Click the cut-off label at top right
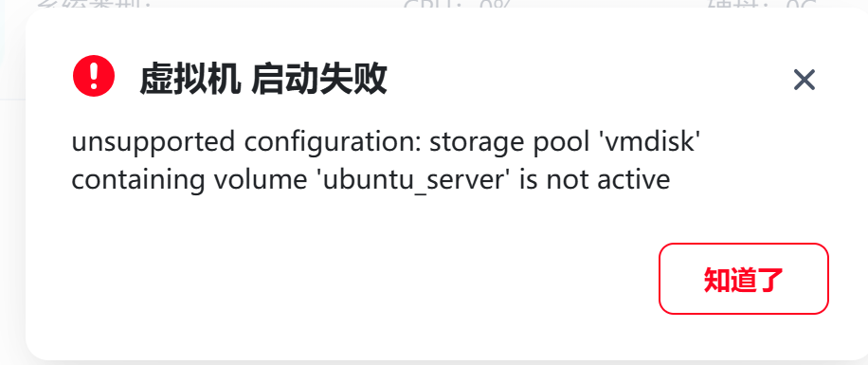868x365 pixels. click(761, 5)
